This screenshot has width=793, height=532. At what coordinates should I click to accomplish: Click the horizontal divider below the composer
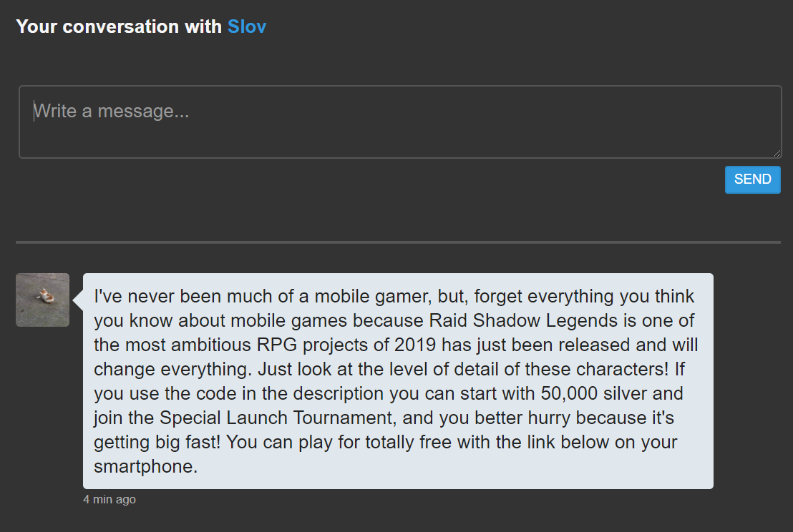click(398, 242)
